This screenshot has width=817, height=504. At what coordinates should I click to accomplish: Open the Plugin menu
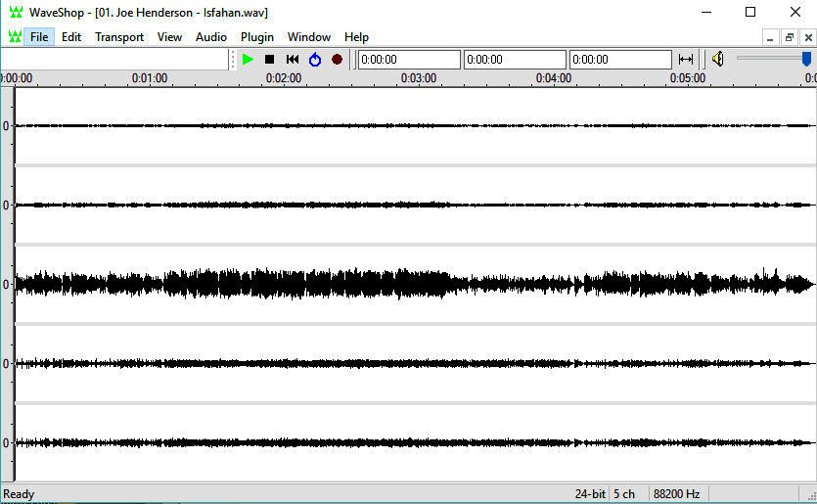click(257, 37)
